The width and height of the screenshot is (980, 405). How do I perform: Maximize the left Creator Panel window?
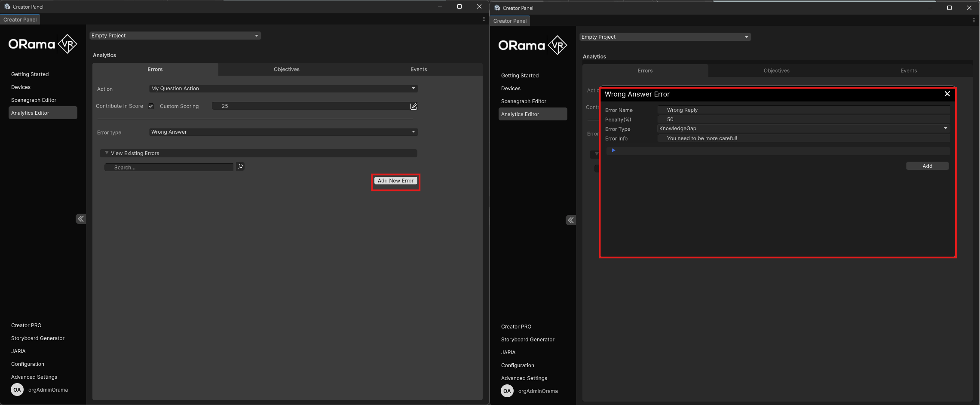tap(459, 6)
